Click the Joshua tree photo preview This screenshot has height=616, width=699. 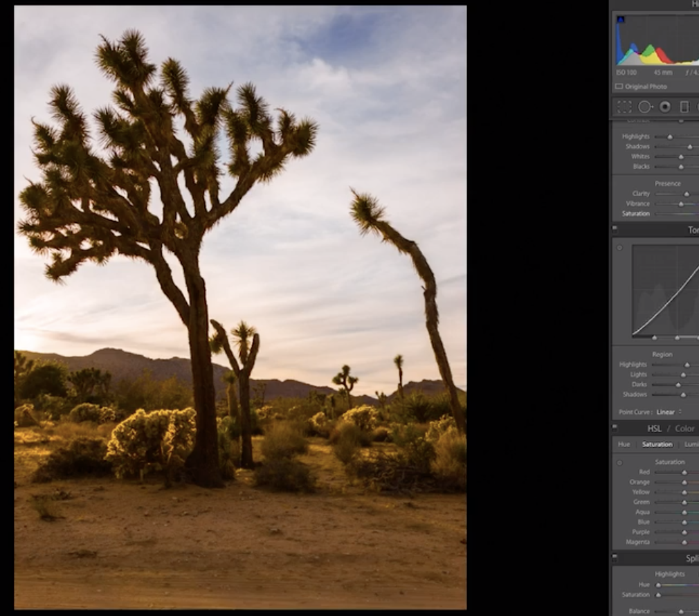[240, 307]
